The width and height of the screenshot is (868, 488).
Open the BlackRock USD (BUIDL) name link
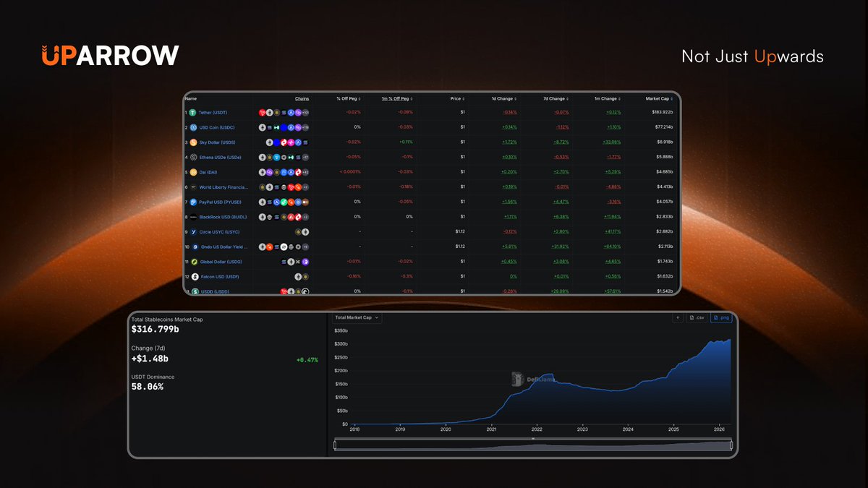[223, 217]
